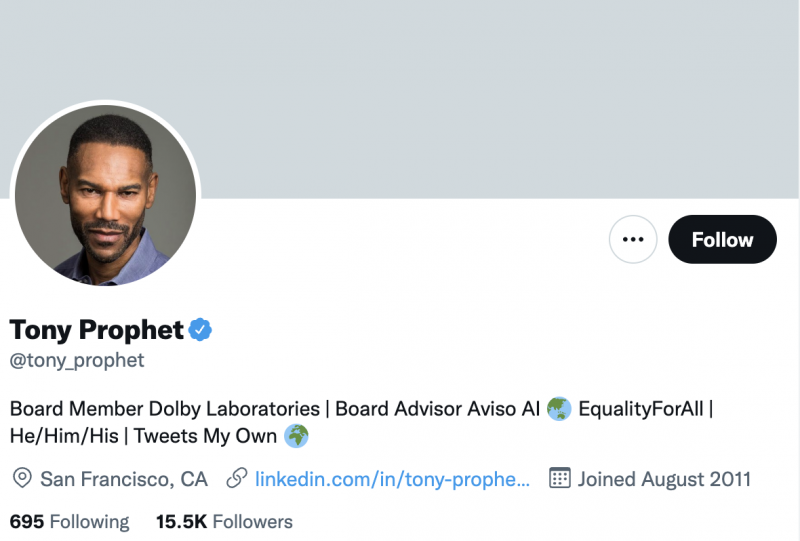Screen dimensions: 800x541
Task: Click the globe emoji after Tweets My Own
Action: (x=296, y=436)
